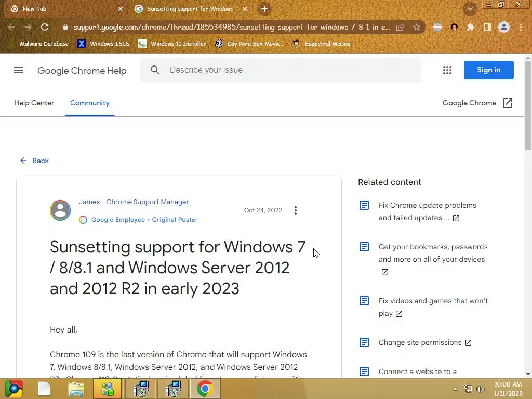Show hidden tray icons arrow
The image size is (532, 399).
coord(455,389)
